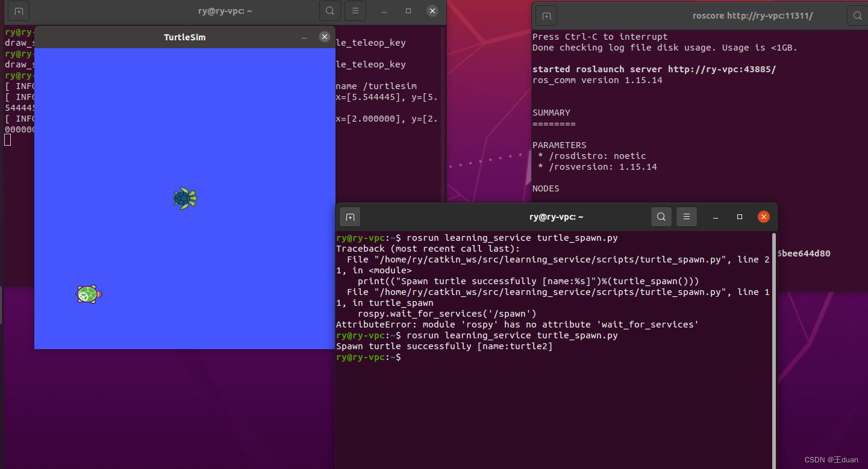Close the back ry@ry-vpc terminal window
Image resolution: width=868 pixels, height=469 pixels.
coord(432,11)
